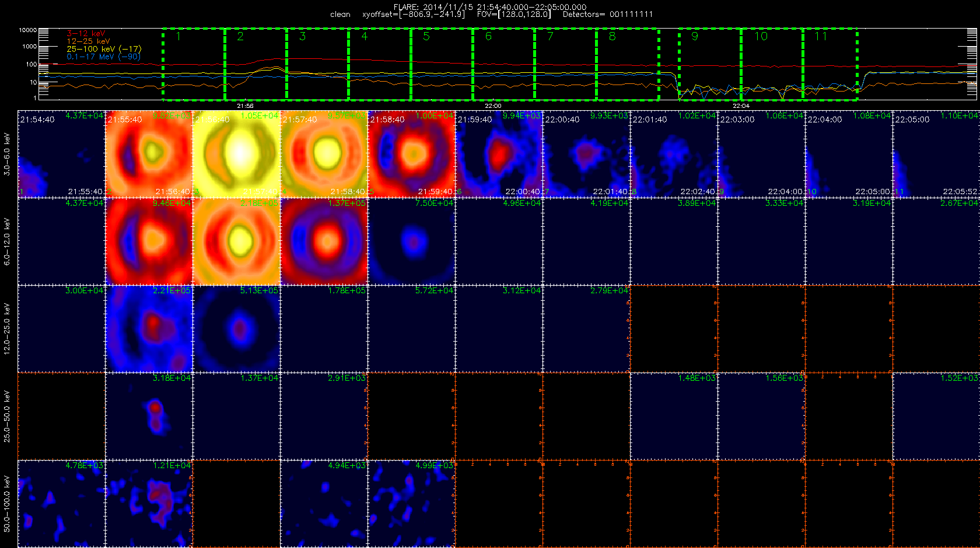
Task: Select interval marker 1 in light curve
Action: pyautogui.click(x=178, y=36)
